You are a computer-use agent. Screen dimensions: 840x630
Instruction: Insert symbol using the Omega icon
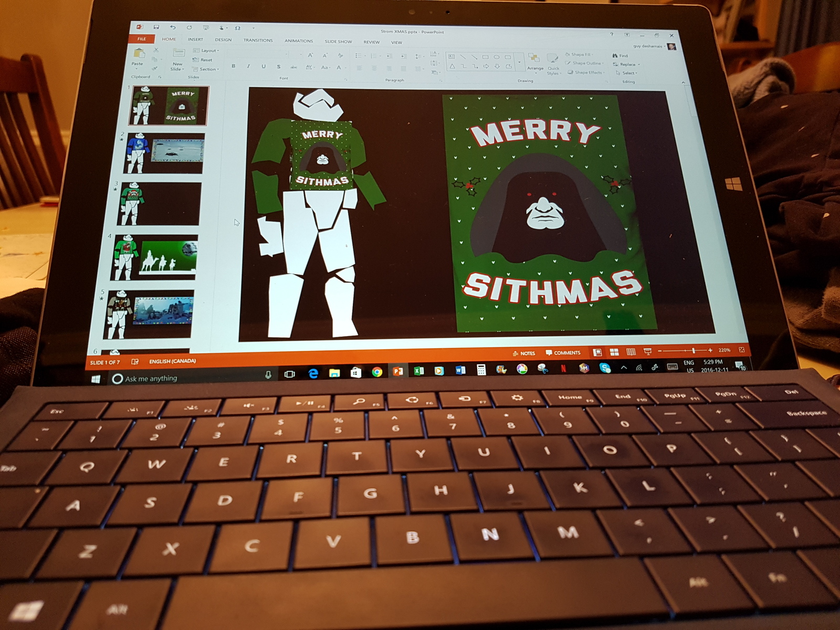(237, 28)
